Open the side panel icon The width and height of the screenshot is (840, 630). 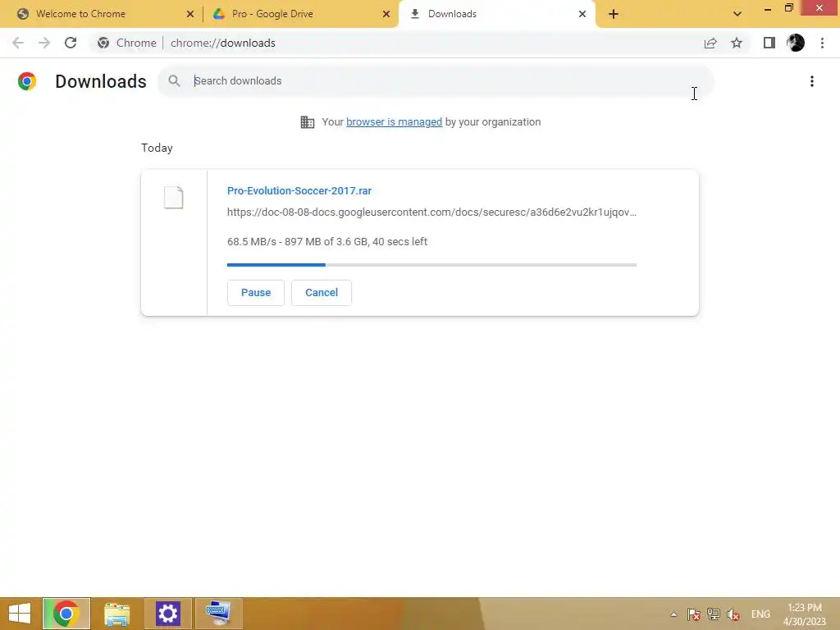[x=769, y=43]
